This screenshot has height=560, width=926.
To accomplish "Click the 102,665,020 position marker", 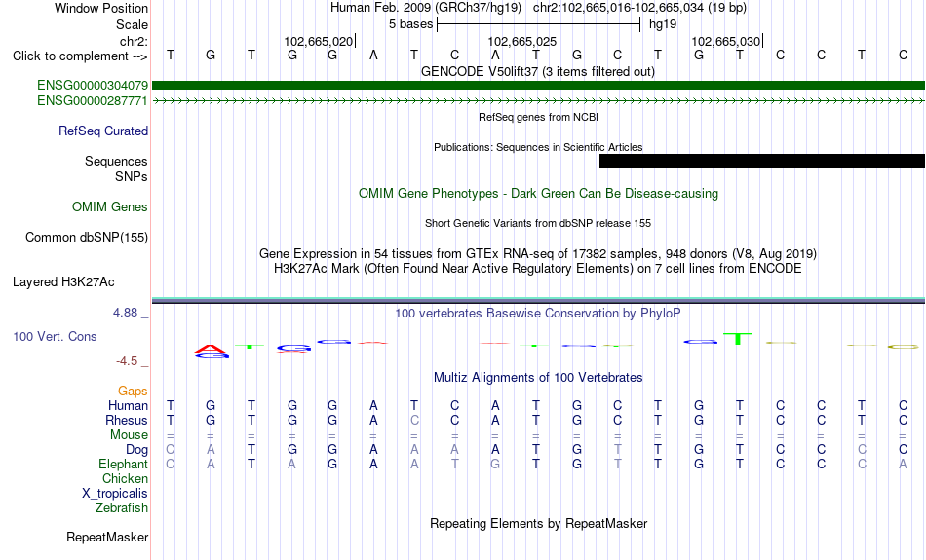I will [320, 41].
